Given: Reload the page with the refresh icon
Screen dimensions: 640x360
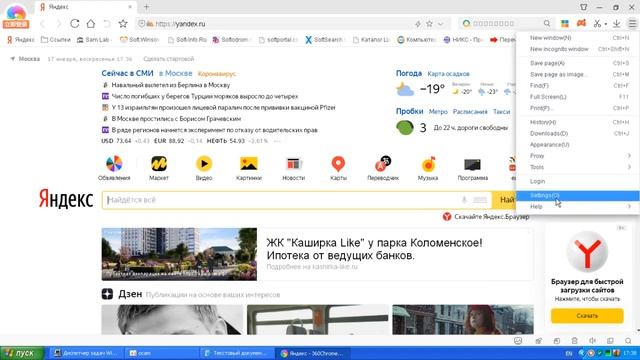Looking at the screenshot, I should pos(75,24).
